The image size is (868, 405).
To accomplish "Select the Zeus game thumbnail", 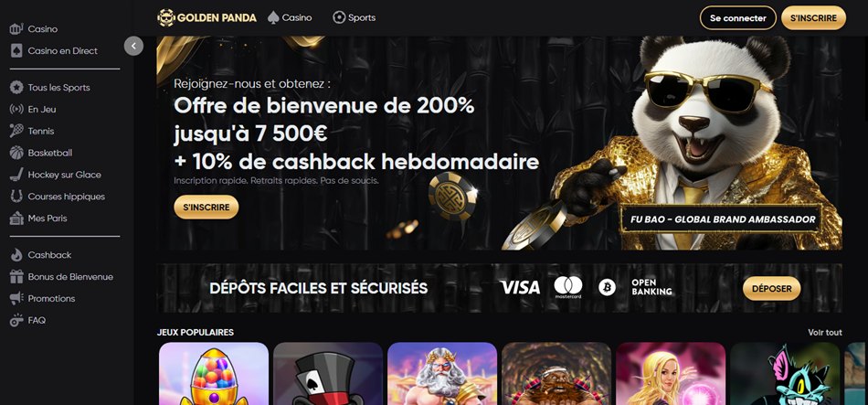I will (x=441, y=373).
